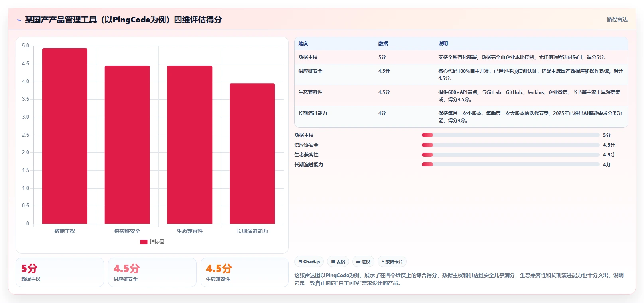Click the 路径雷达 label in the header
The image size is (644, 303).
[x=617, y=19]
